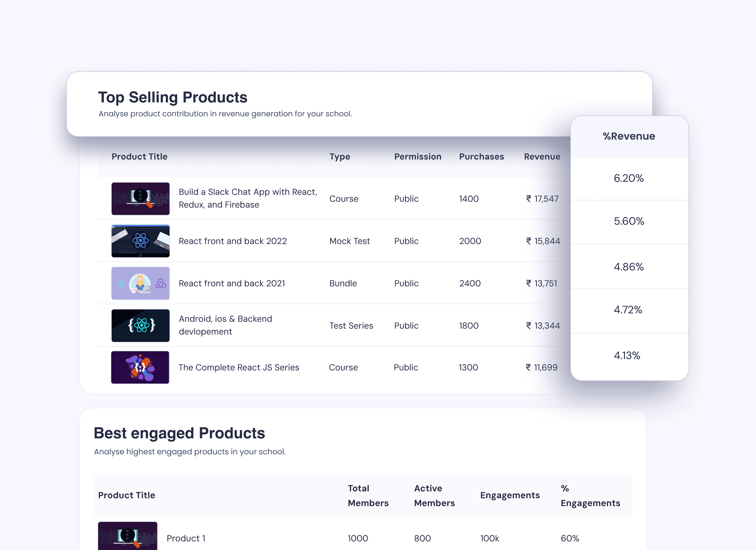Click the Active Members column header
This screenshot has height=550, width=756.
434,496
